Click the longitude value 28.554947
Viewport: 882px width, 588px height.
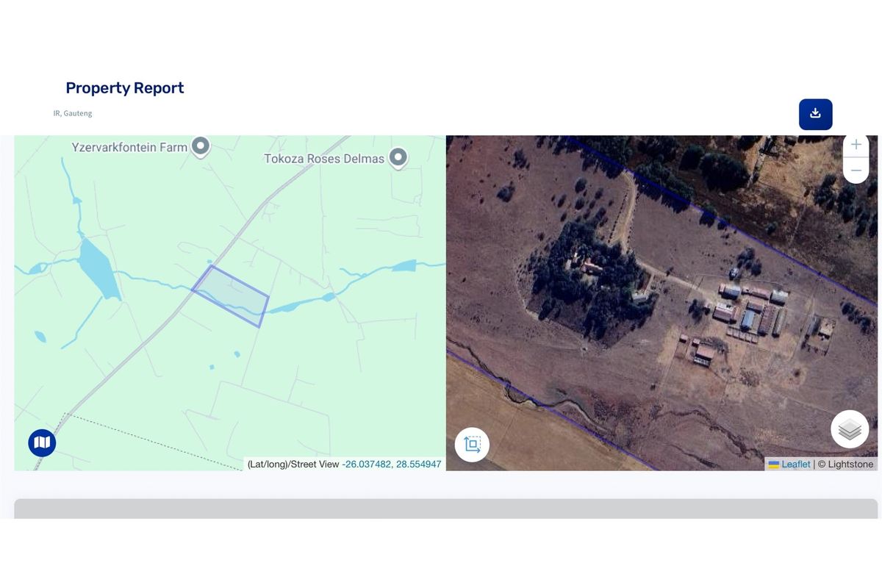pyautogui.click(x=419, y=465)
